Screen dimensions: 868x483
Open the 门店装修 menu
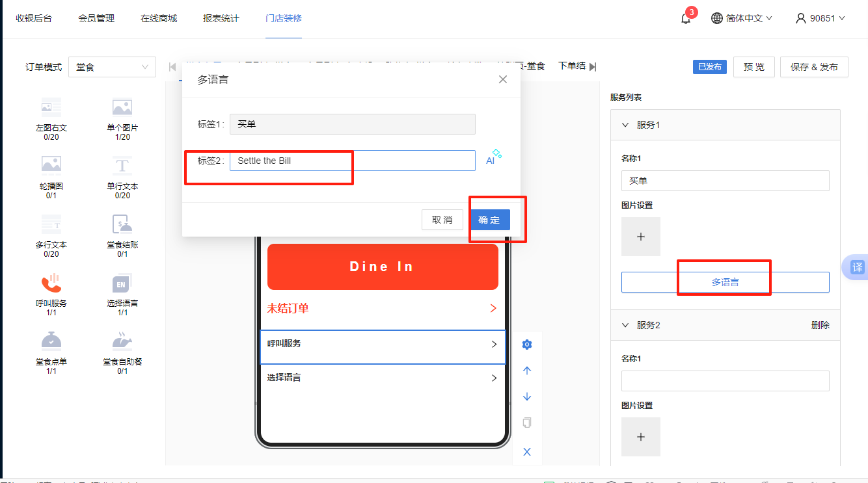pyautogui.click(x=284, y=18)
